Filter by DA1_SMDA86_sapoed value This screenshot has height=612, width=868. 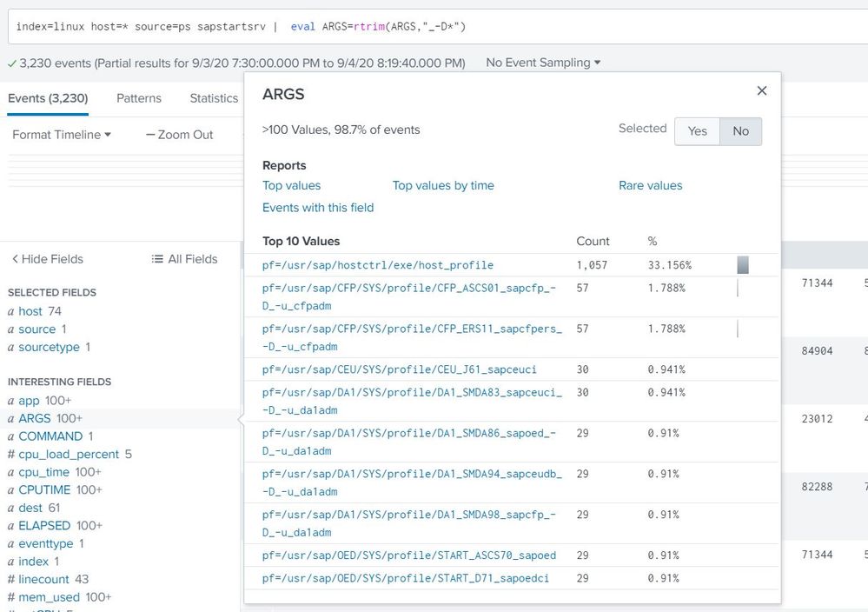click(x=409, y=442)
